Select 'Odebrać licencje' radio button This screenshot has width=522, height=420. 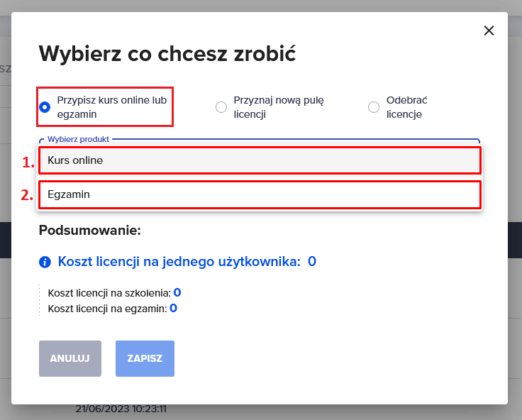coord(374,107)
